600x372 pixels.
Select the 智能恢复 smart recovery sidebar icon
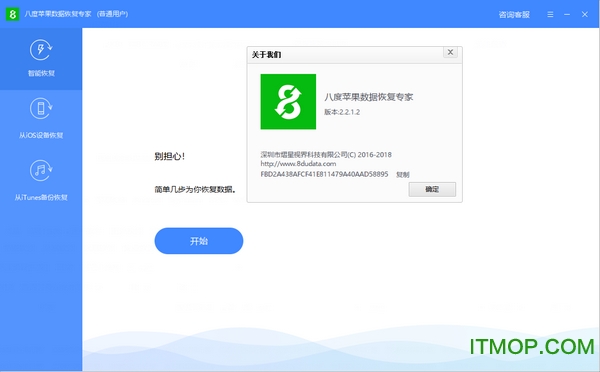(41, 50)
